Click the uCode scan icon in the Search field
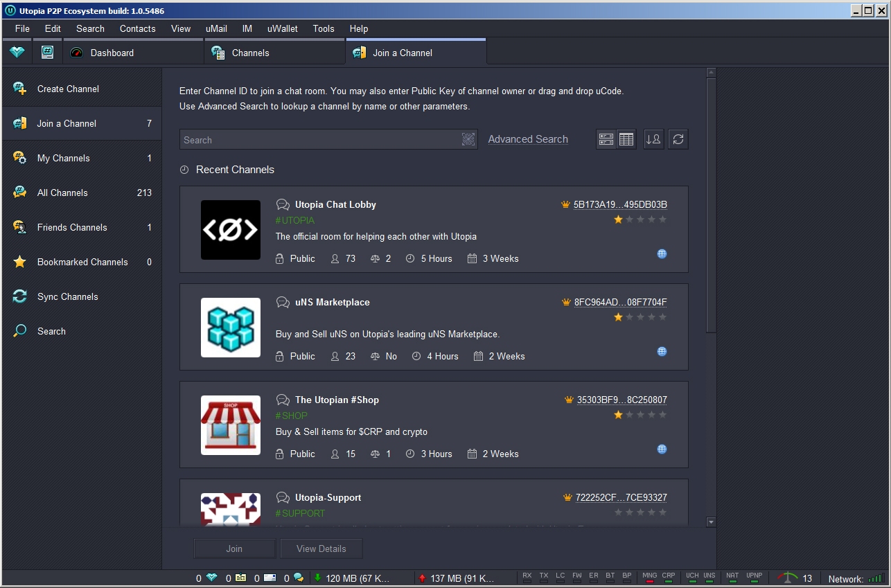The width and height of the screenshot is (891, 588). 468,139
